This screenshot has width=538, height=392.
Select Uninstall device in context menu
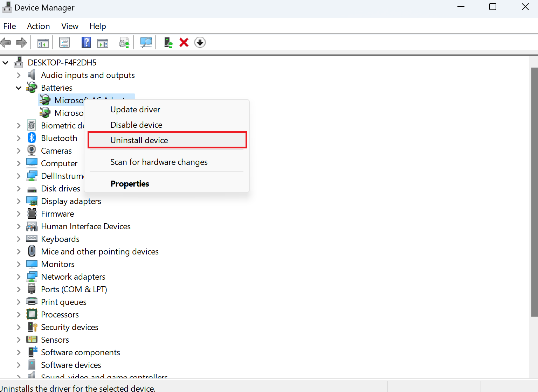click(139, 140)
